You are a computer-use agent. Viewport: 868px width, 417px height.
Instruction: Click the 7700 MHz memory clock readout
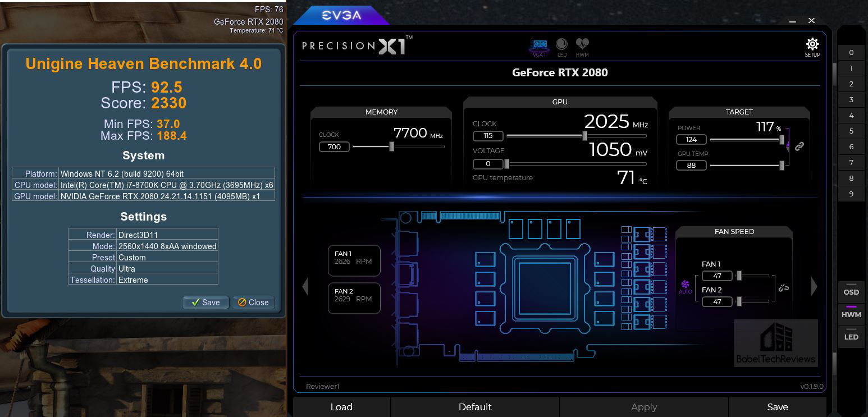[x=418, y=133]
